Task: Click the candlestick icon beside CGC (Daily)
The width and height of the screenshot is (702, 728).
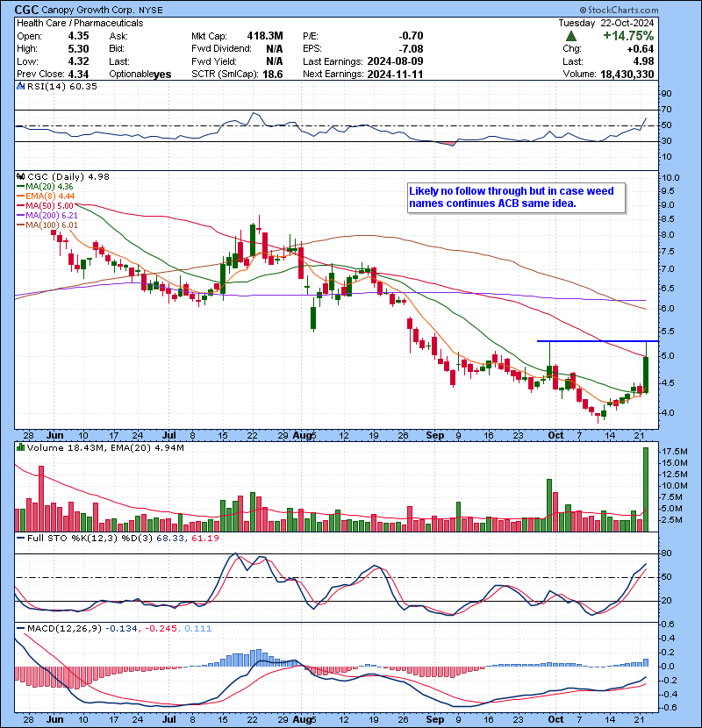Action: point(21,177)
